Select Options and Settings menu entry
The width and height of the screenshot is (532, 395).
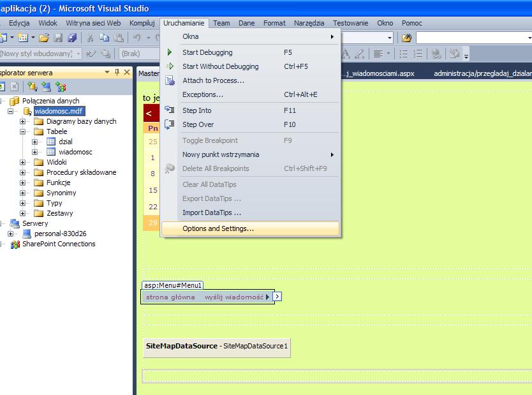(x=250, y=228)
